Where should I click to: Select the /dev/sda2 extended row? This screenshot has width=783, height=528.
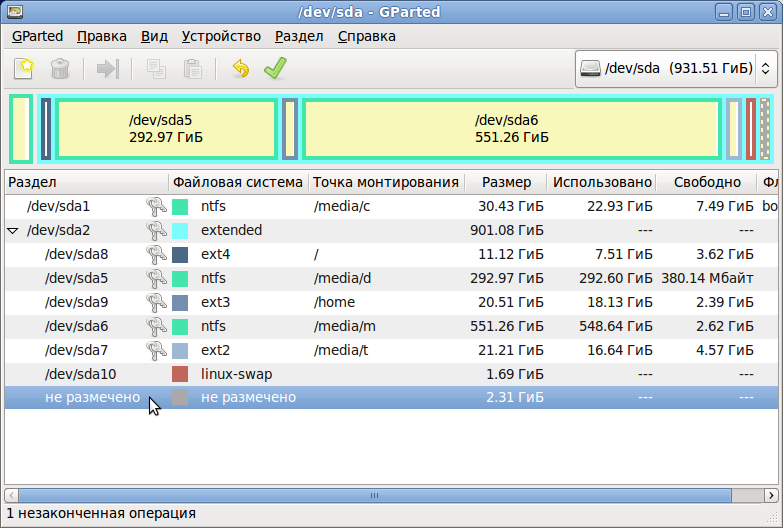391,230
